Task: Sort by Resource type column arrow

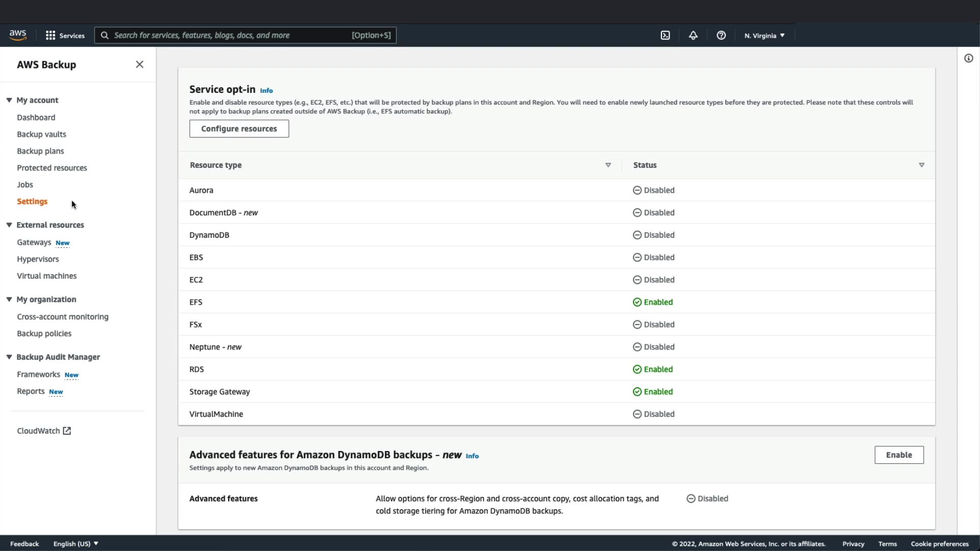Action: click(608, 165)
